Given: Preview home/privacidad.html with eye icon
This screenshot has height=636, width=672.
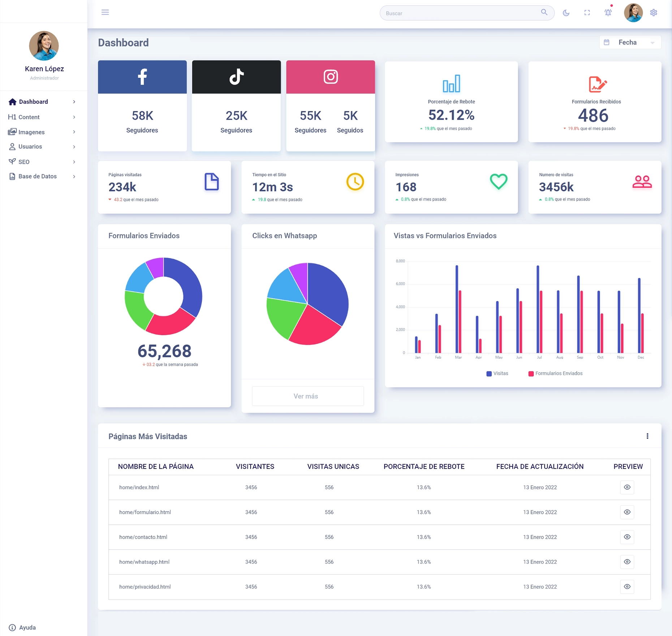Looking at the screenshot, I should coord(627,586).
